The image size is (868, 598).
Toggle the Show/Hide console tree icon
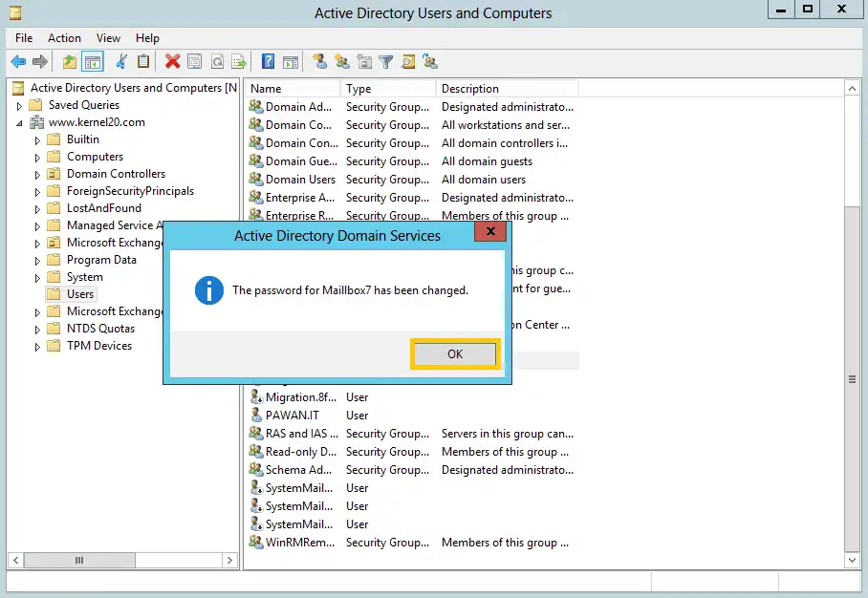point(93,61)
